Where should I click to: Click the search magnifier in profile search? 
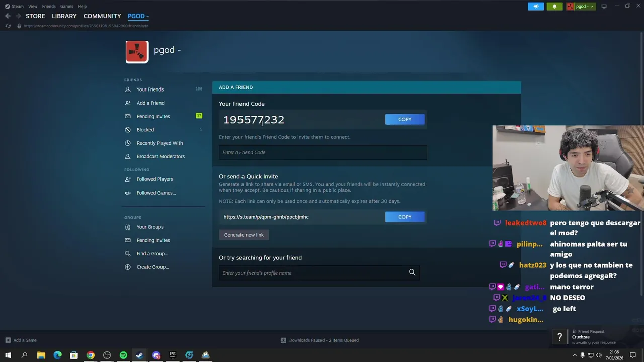point(412,273)
